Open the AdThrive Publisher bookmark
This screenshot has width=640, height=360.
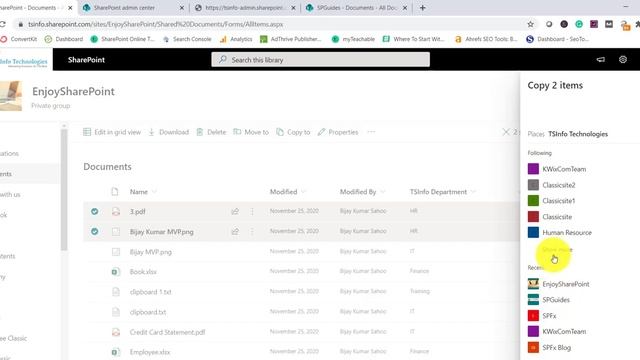click(x=291, y=39)
